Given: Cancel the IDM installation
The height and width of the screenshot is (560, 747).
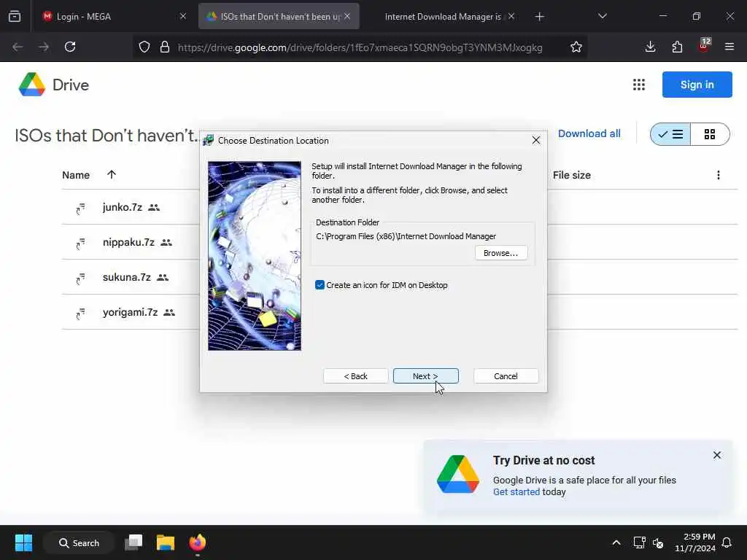Looking at the screenshot, I should pos(506,376).
